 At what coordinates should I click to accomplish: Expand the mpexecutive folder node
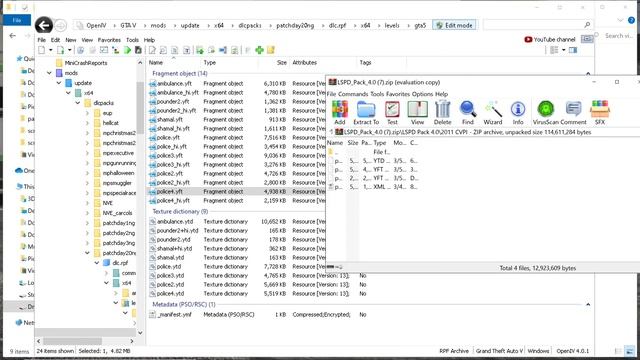[x=87, y=153]
